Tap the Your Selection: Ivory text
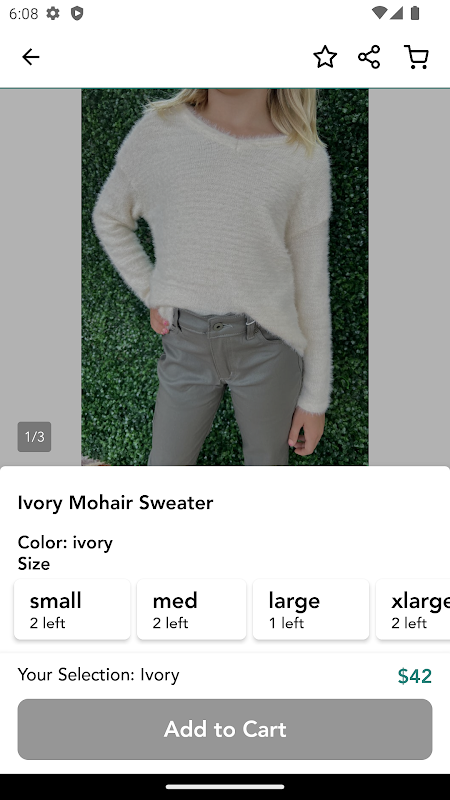Image resolution: width=450 pixels, height=800 pixels. (x=98, y=674)
